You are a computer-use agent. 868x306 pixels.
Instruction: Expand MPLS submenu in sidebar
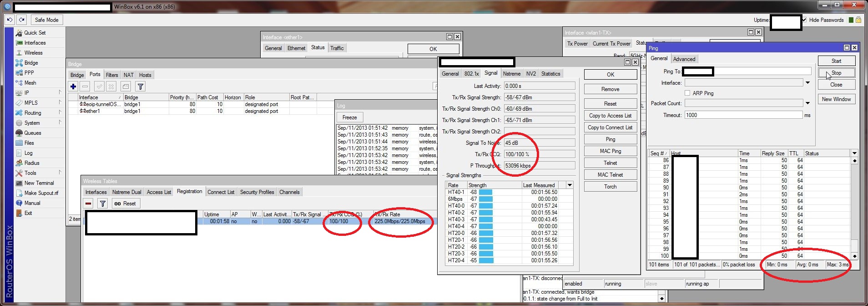(x=60, y=102)
